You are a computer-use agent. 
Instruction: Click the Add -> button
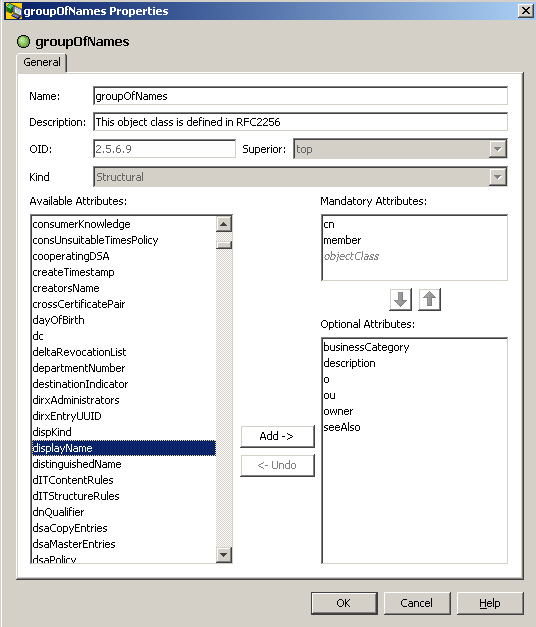(277, 436)
